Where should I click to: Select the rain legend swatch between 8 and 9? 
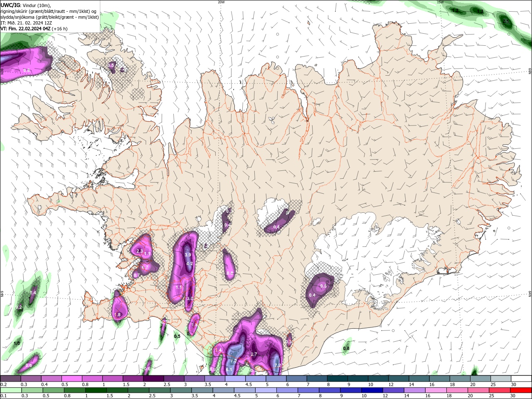click(330, 390)
